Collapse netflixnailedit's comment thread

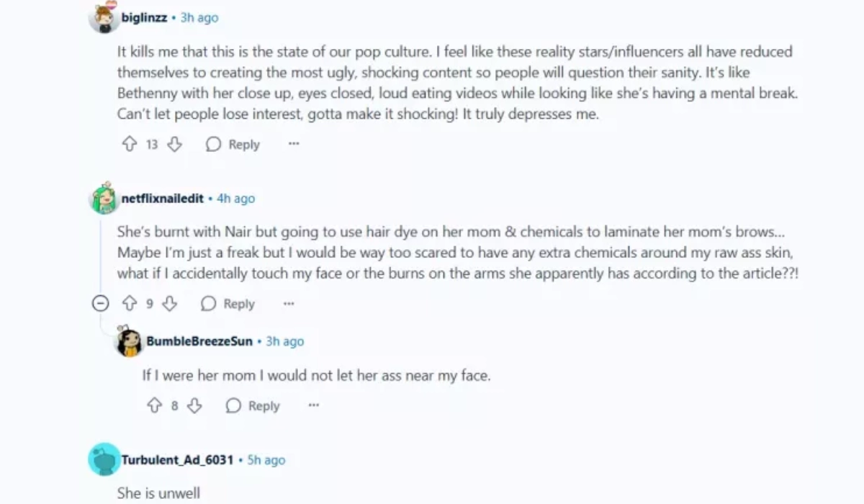tap(100, 304)
